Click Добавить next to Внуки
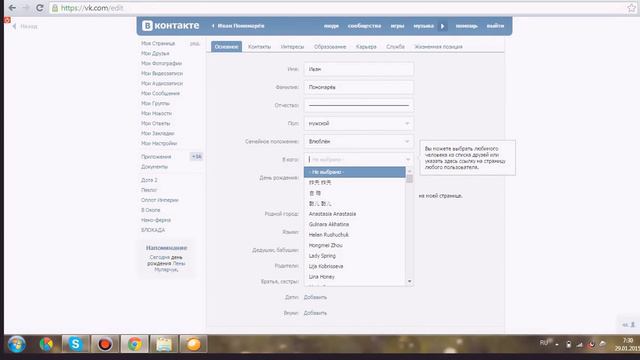 (315, 313)
